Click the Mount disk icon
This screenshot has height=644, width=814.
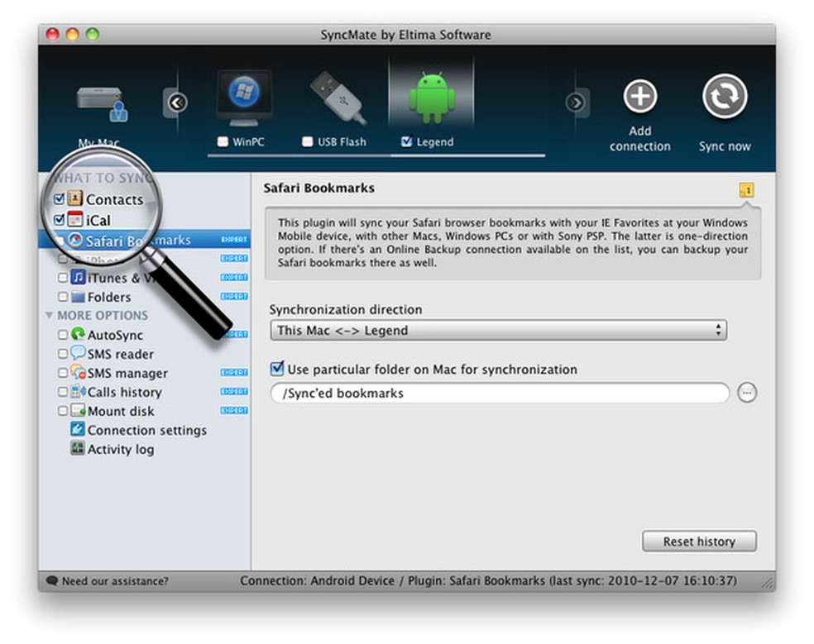click(x=78, y=411)
